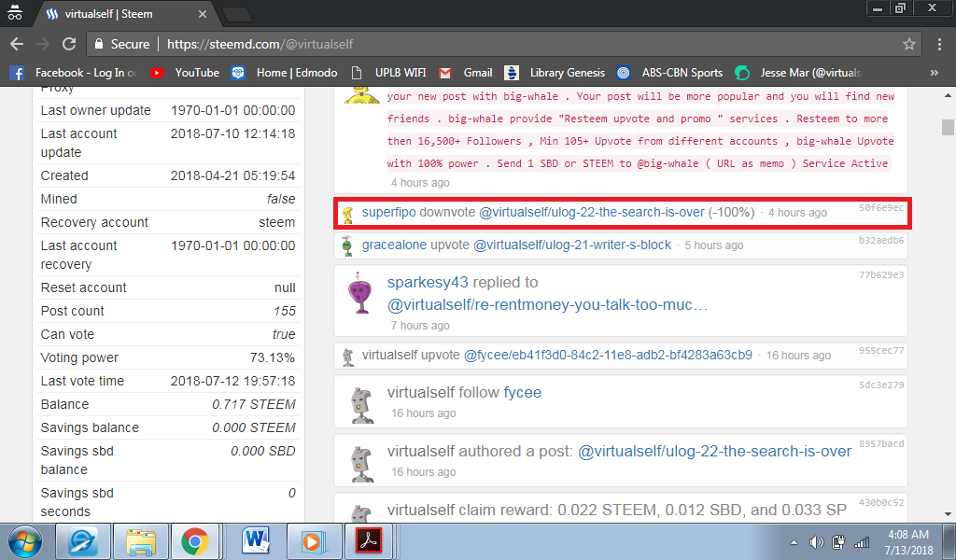Open the ABS-CBN Sports bookmark
This screenshot has height=560, width=956.
click(669, 73)
